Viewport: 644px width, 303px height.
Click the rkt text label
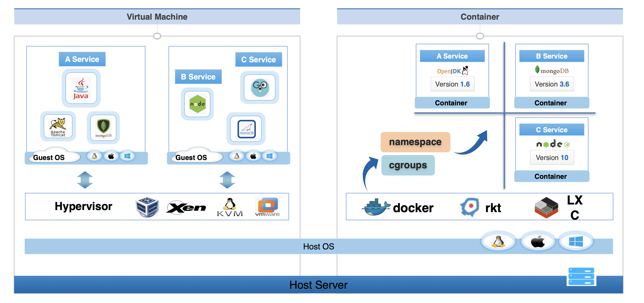(493, 208)
